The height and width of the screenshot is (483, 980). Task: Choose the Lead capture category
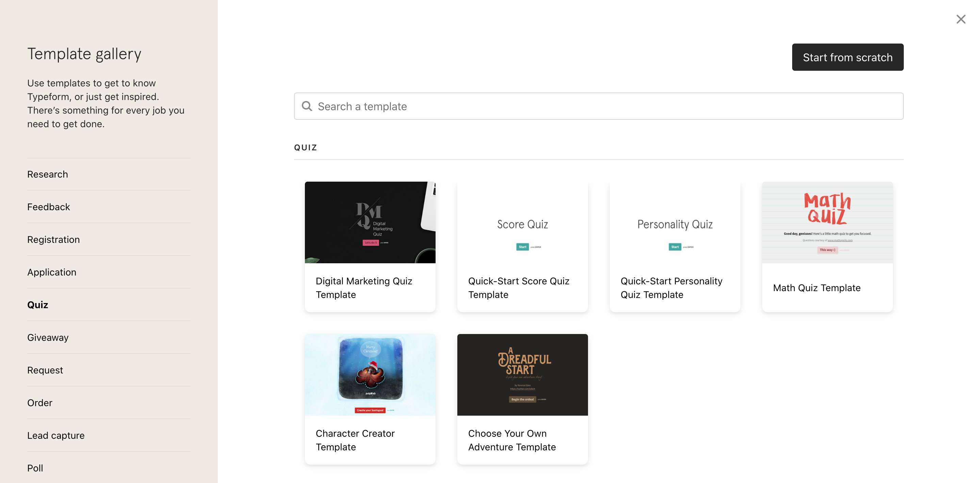[109, 435]
